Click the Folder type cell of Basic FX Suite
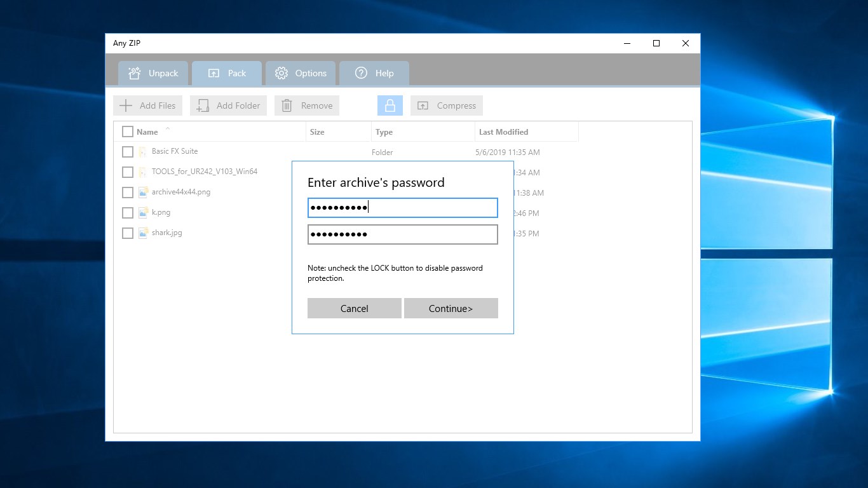Viewport: 868px width, 488px height. tap(383, 152)
